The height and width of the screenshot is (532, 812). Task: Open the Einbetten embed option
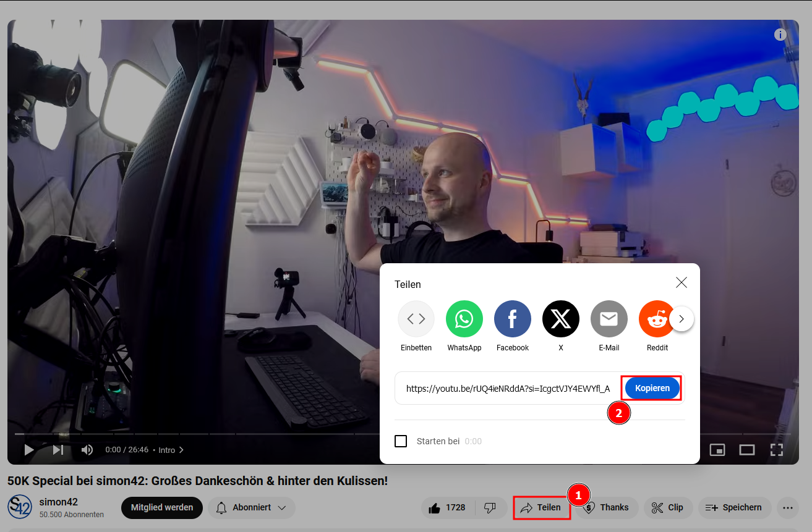(x=416, y=319)
